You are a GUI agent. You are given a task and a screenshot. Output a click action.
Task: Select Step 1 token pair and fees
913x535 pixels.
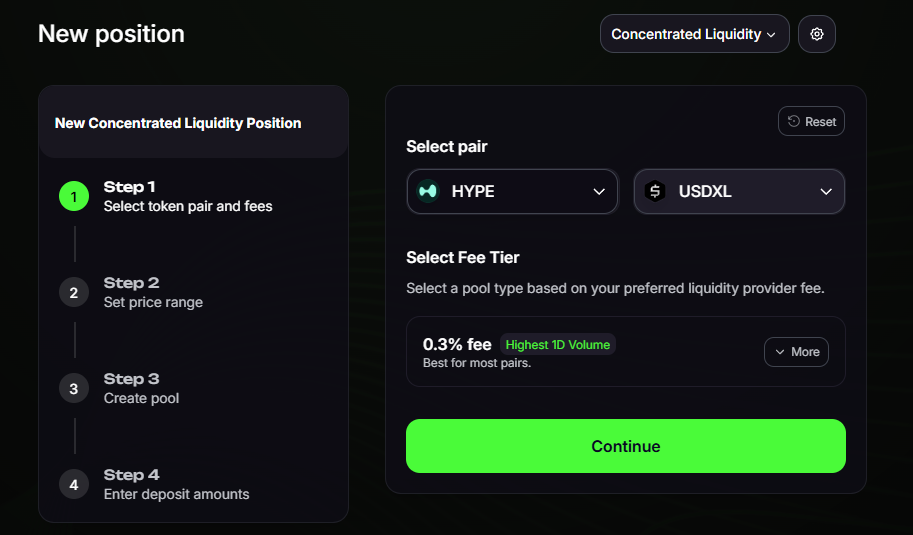click(x=188, y=196)
